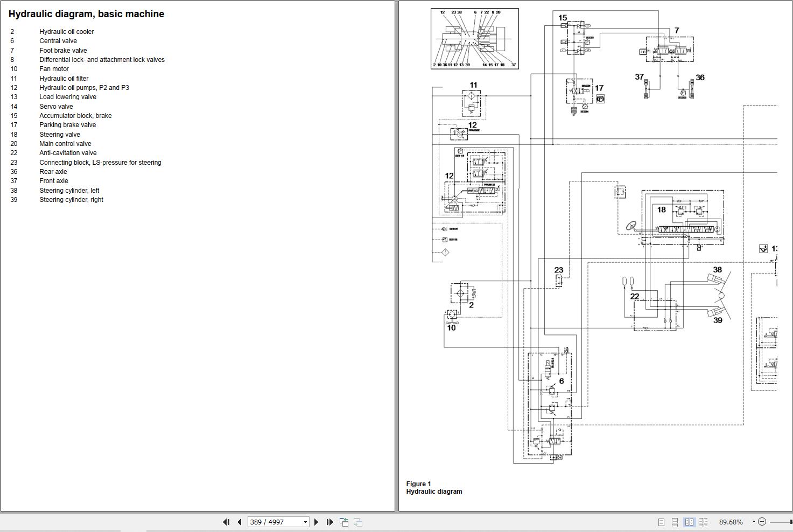
Task: Click the Figure 1 caption text
Action: pyautogui.click(x=419, y=484)
